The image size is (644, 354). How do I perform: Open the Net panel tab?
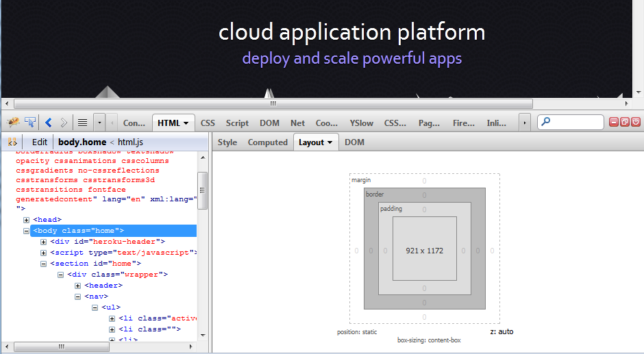tap(297, 123)
